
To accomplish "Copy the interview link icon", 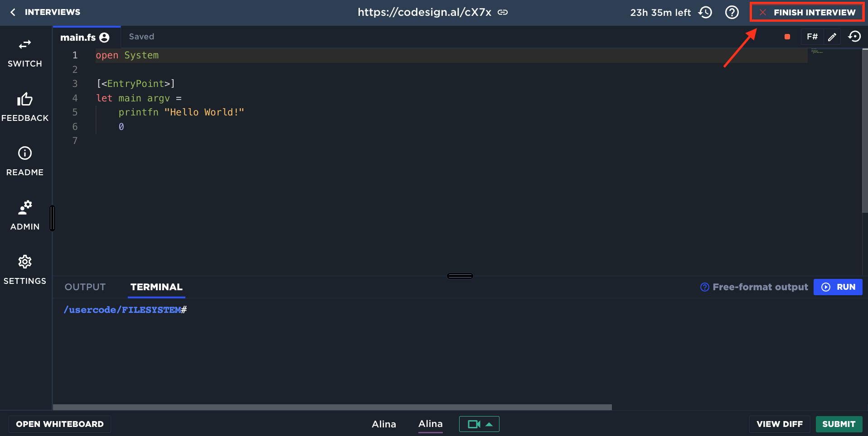I will (x=503, y=12).
